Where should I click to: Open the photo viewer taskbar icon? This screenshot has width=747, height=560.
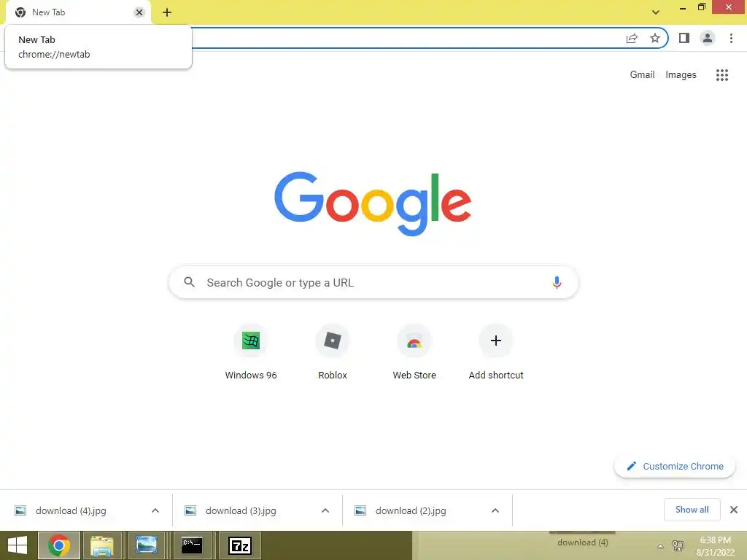146,545
